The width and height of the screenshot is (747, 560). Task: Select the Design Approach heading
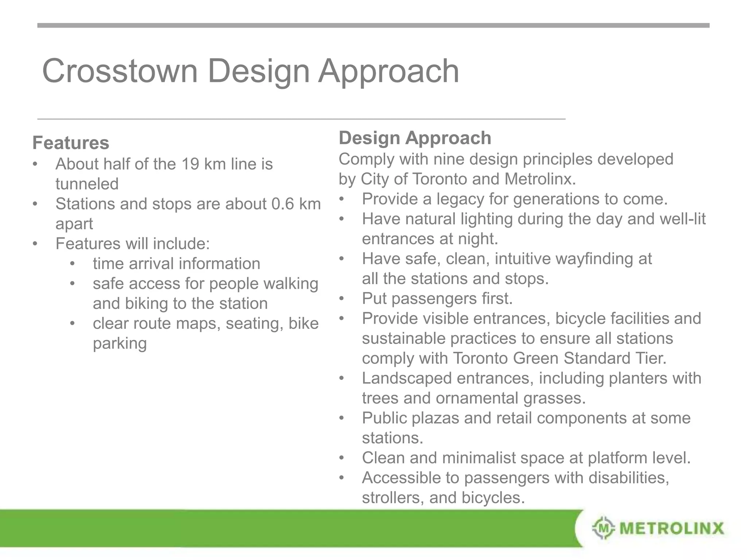[x=415, y=138]
